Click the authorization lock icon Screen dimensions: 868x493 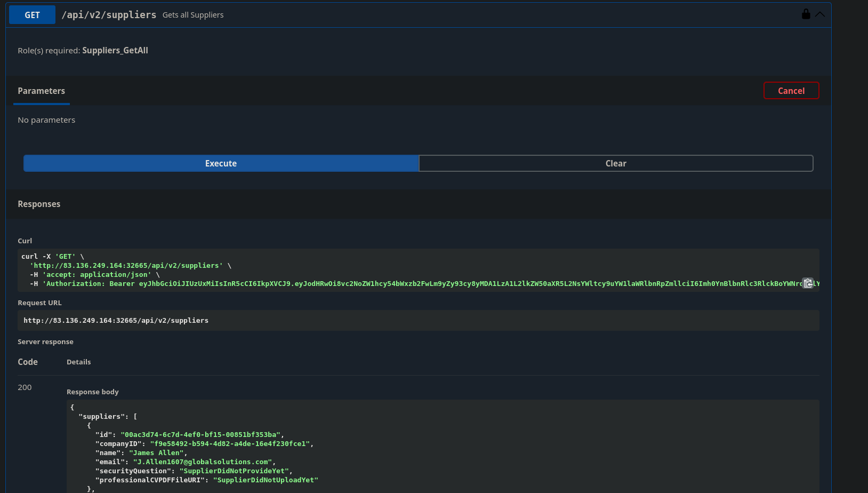(806, 14)
